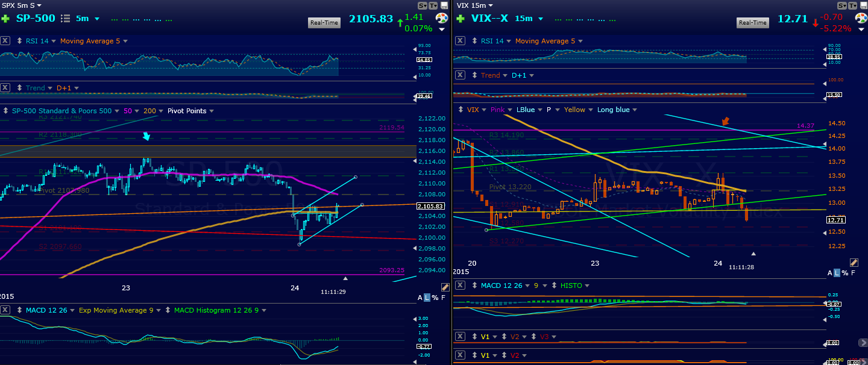Expand the LBlue dropdown on VIX chart
Viewport: 868px width, 365px height.
(x=539, y=110)
